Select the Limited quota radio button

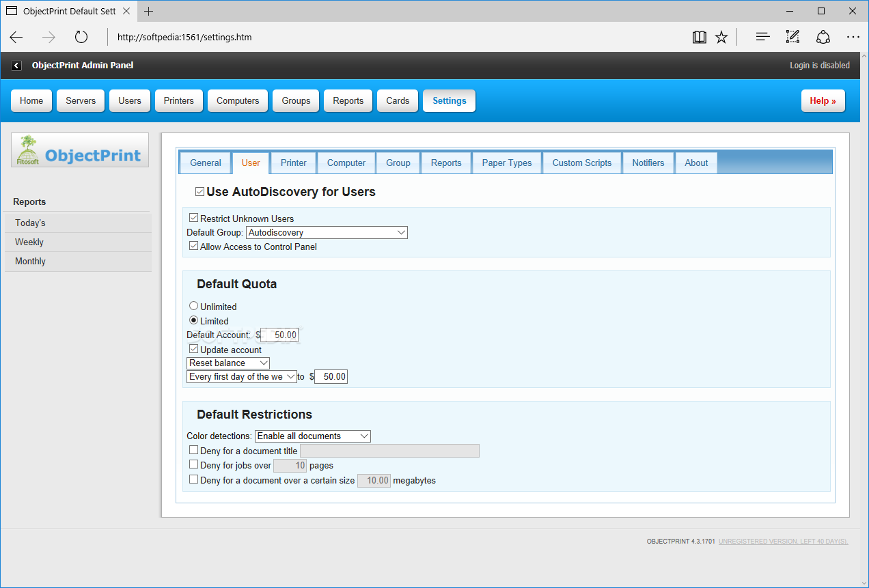[194, 320]
